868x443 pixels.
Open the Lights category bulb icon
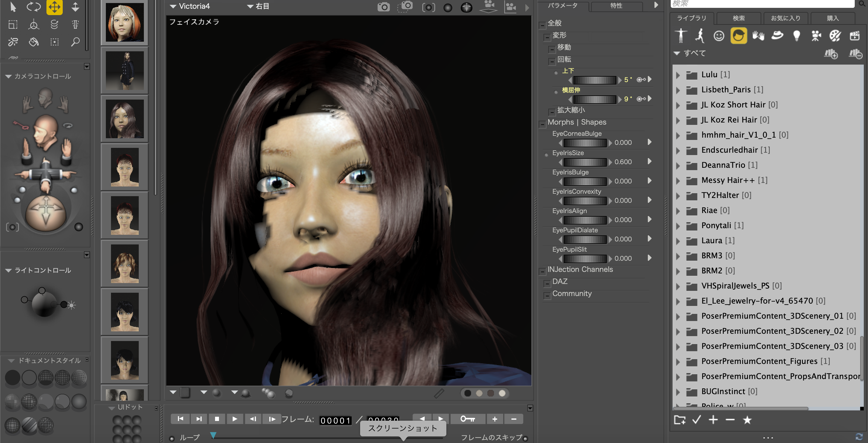796,36
